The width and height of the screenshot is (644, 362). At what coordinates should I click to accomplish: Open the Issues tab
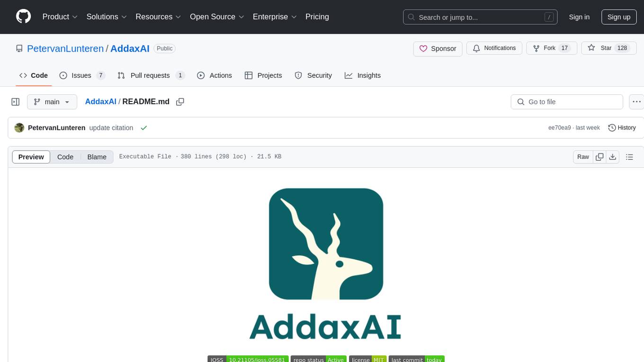tap(82, 75)
